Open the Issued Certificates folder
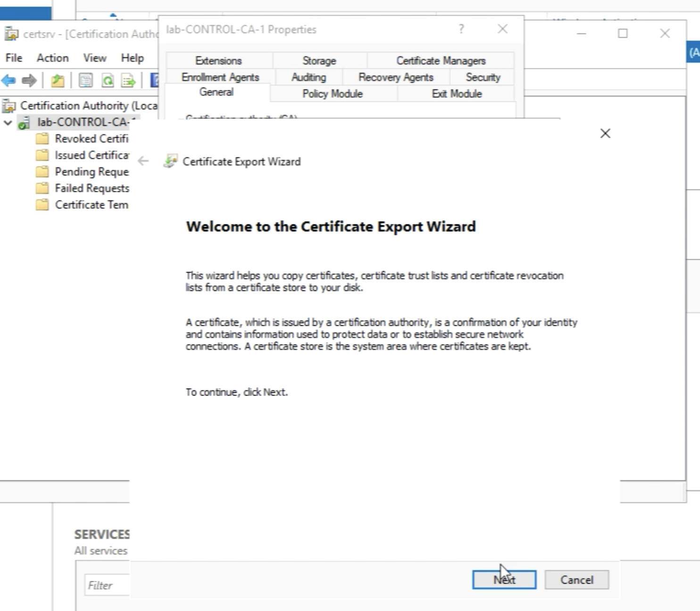700x611 pixels. [x=91, y=155]
